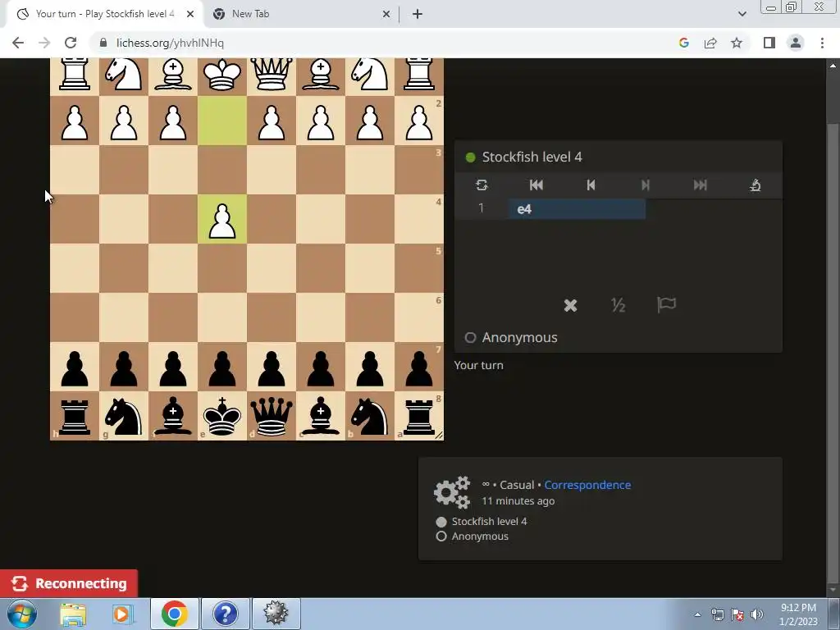Screen dimensions: 840x630
Task: Close the Play Stockfish level 4 tab
Action: pos(190,15)
